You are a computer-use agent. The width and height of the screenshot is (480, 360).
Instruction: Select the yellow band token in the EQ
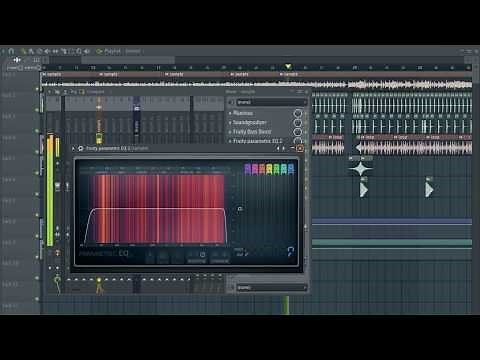click(x=269, y=169)
